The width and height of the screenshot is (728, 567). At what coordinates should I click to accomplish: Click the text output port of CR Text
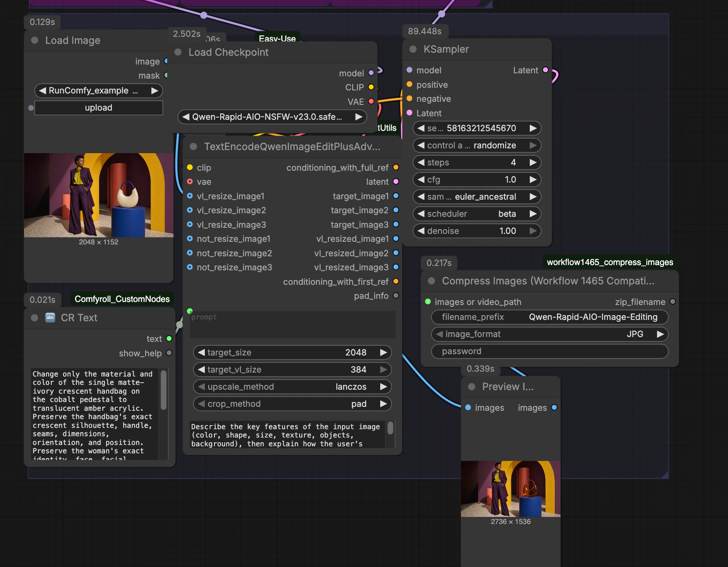tap(169, 339)
